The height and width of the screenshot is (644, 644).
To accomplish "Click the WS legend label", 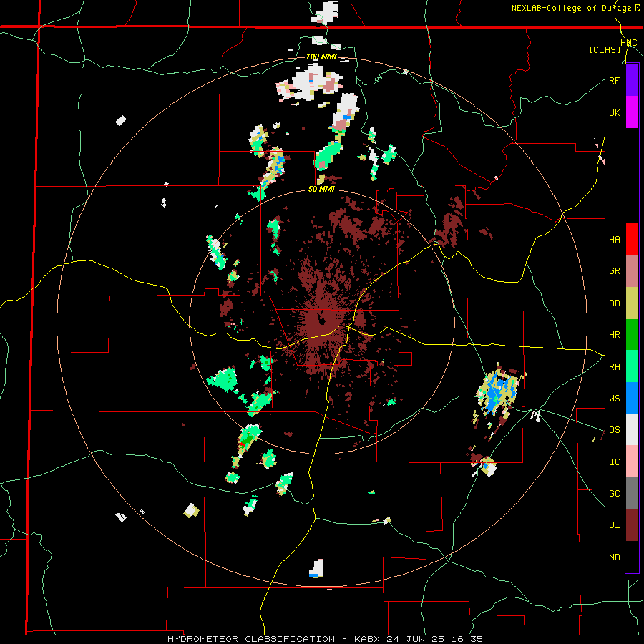I will [614, 398].
